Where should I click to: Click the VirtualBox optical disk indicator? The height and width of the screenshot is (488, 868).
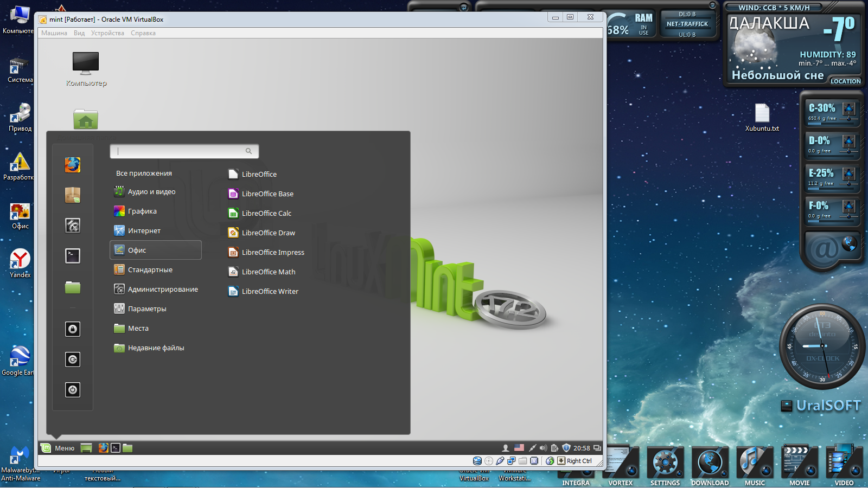489,461
